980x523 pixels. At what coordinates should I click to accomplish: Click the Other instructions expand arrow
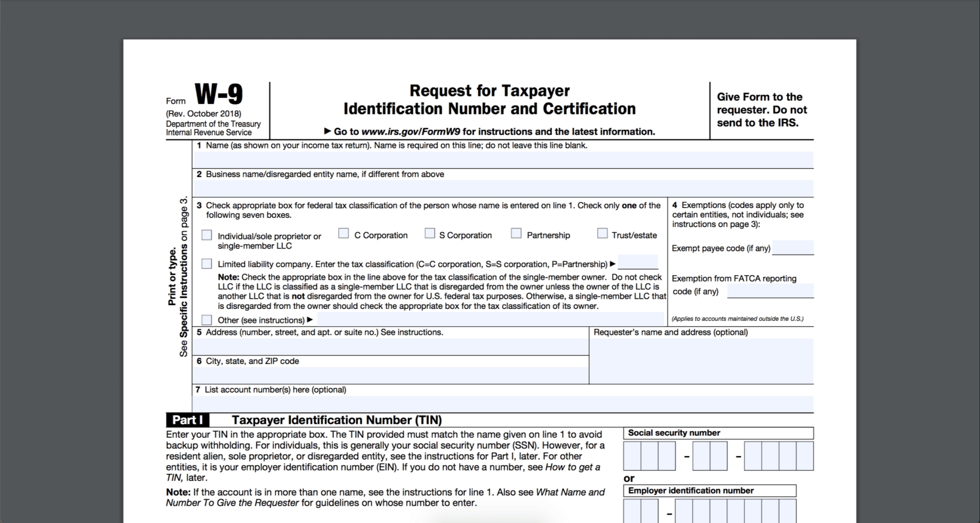(312, 319)
